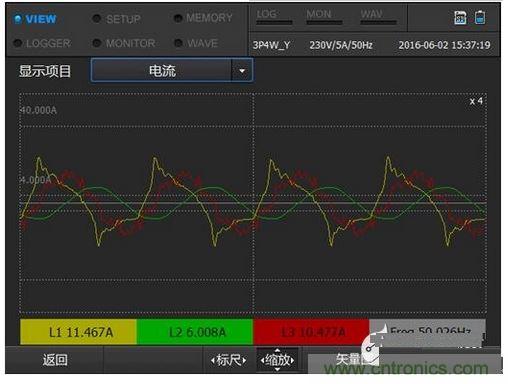Screen dimensions: 508x384
Task: Click the SD card storage icon
Action: click(460, 17)
